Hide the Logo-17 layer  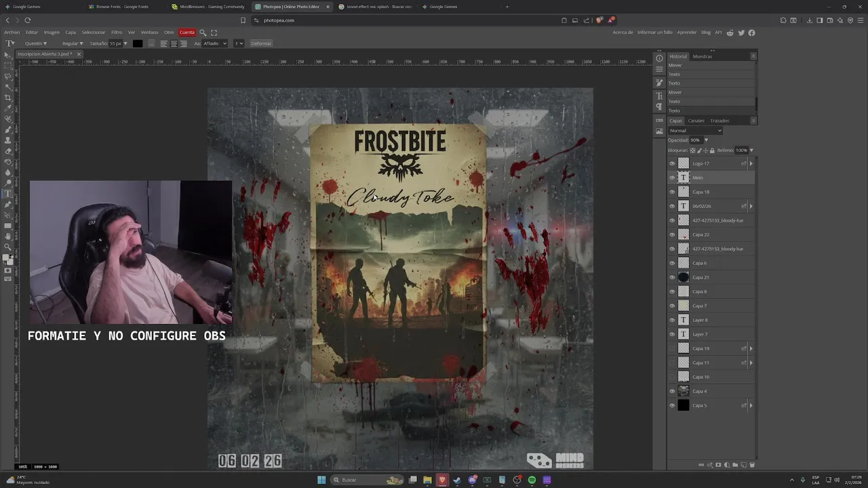tap(672, 163)
